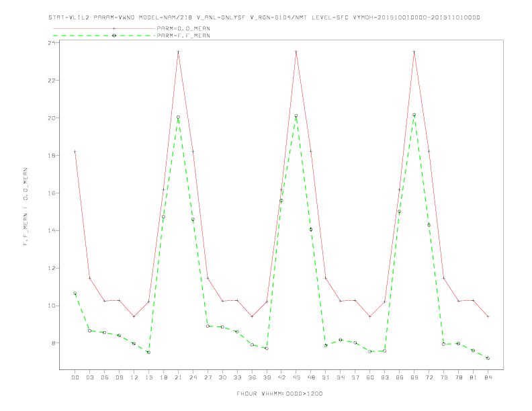Click green circle data point at hour 00
The width and height of the screenshot is (532, 411).
[x=75, y=293]
